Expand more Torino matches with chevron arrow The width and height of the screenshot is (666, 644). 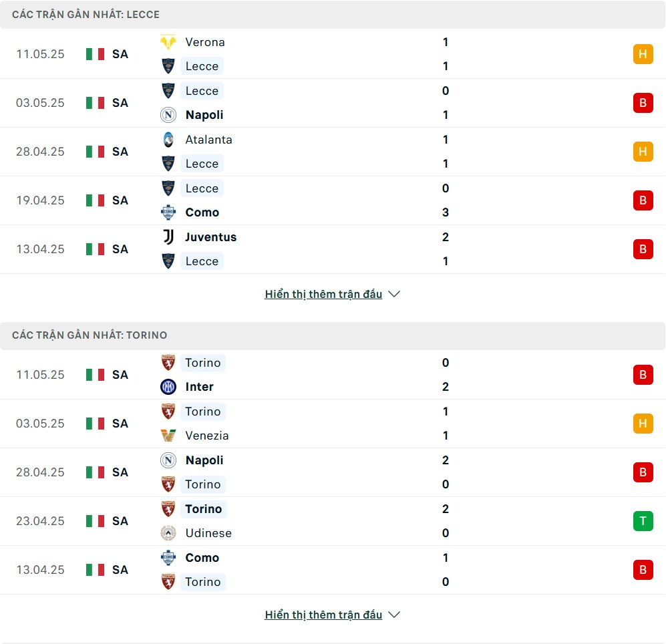pos(394,615)
